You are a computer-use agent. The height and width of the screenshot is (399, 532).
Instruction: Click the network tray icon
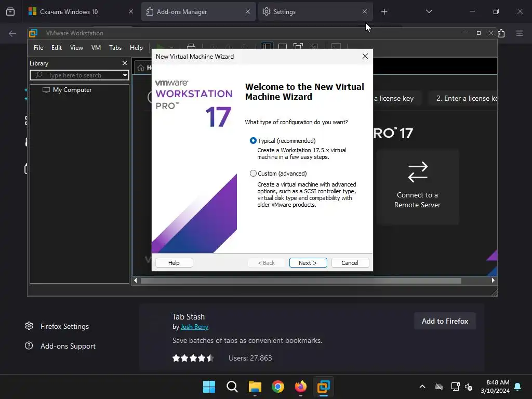pyautogui.click(x=455, y=387)
